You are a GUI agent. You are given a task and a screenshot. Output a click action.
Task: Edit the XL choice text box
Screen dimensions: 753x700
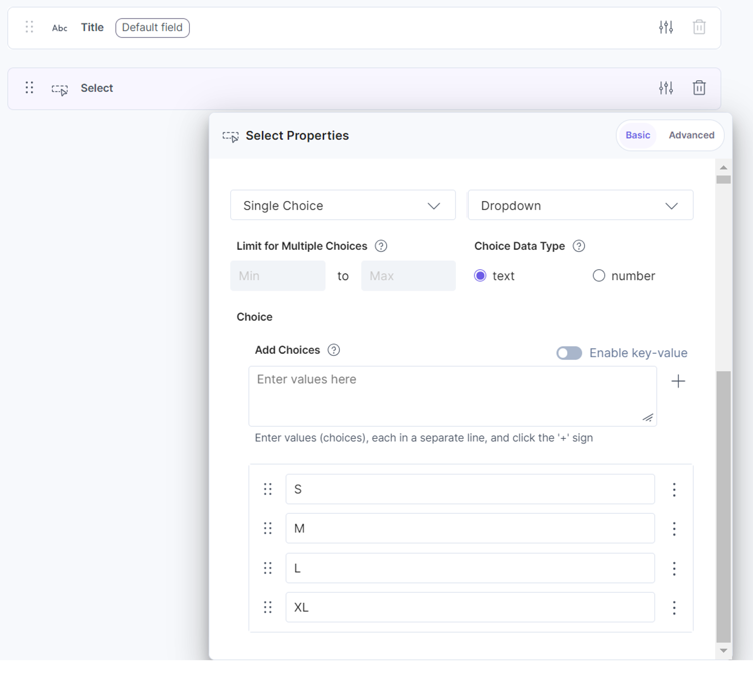click(470, 607)
